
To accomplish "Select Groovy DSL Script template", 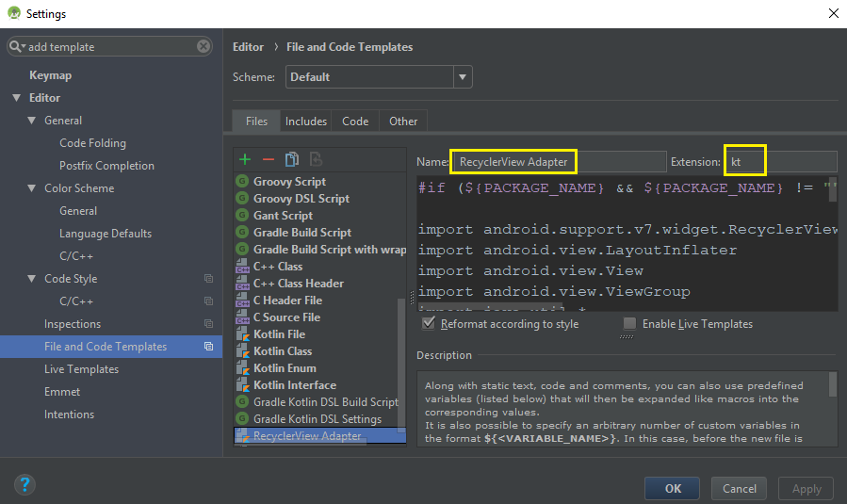I will pyautogui.click(x=301, y=198).
